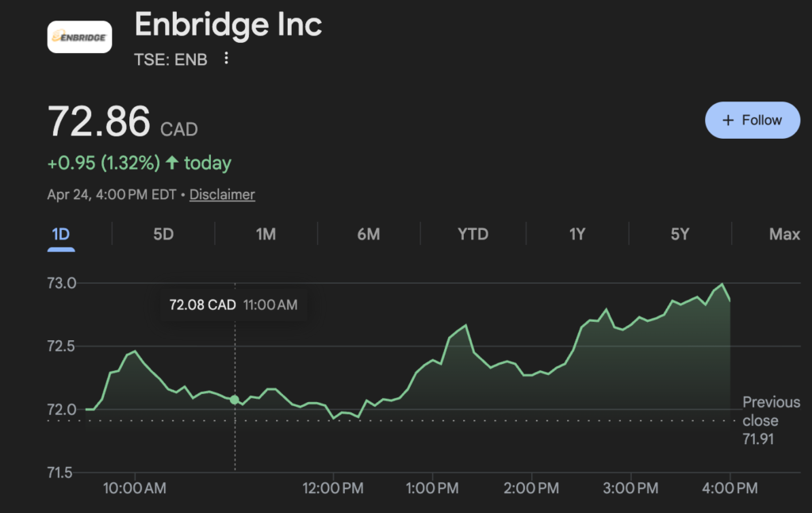This screenshot has height=513, width=812.
Task: Click the Enbridge company logo
Action: point(79,36)
